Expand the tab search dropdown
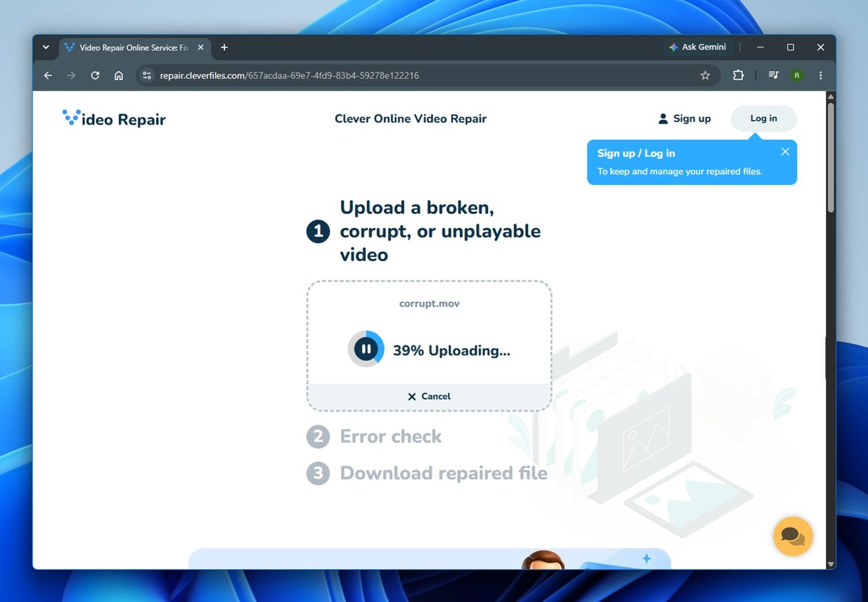868x602 pixels. click(x=46, y=48)
